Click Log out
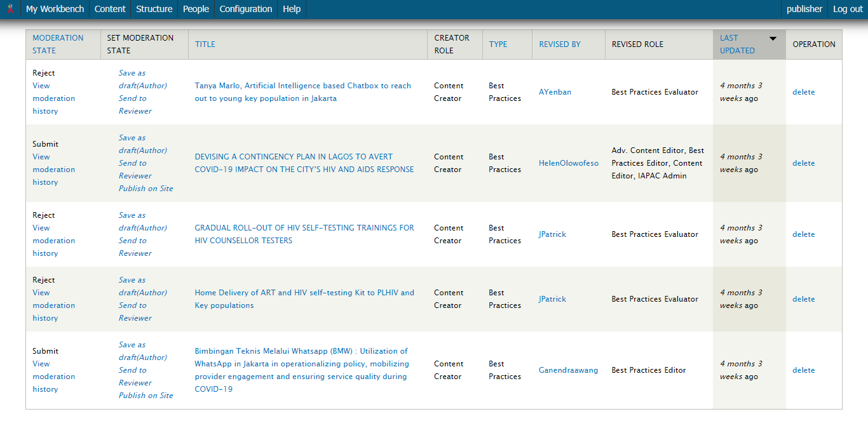The height and width of the screenshot is (421, 868). [x=848, y=9]
